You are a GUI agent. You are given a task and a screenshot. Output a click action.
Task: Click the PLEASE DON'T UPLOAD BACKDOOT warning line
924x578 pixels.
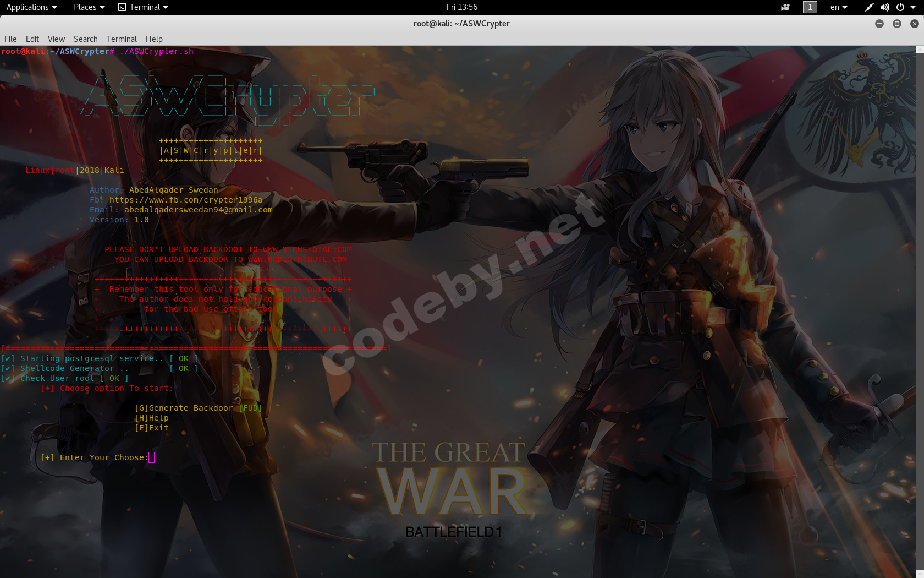228,249
